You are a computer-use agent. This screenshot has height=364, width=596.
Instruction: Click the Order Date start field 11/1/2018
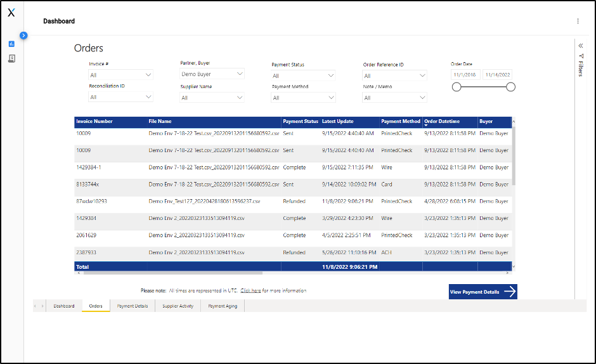tap(465, 75)
